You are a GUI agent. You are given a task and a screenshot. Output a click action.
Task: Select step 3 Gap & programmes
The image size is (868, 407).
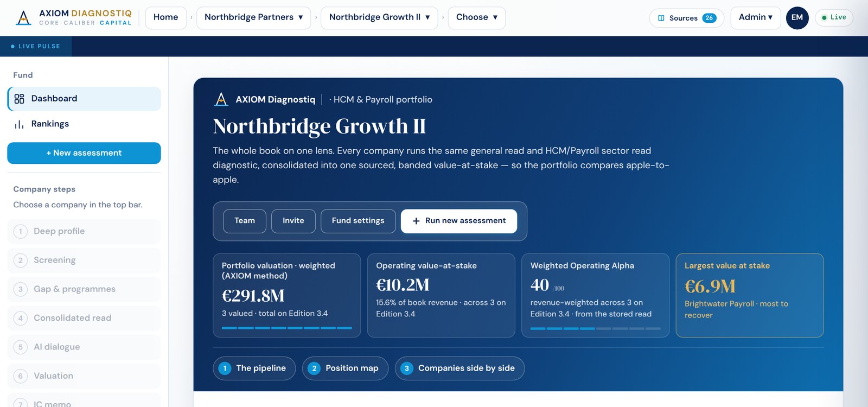[84, 289]
